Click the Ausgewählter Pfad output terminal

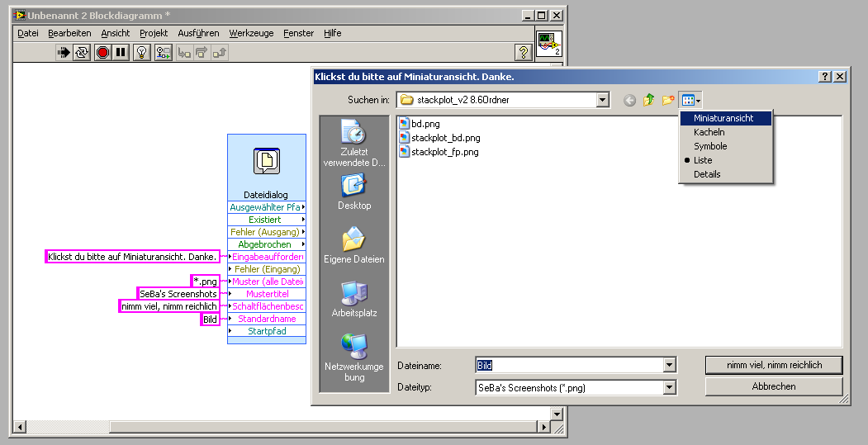[266, 207]
